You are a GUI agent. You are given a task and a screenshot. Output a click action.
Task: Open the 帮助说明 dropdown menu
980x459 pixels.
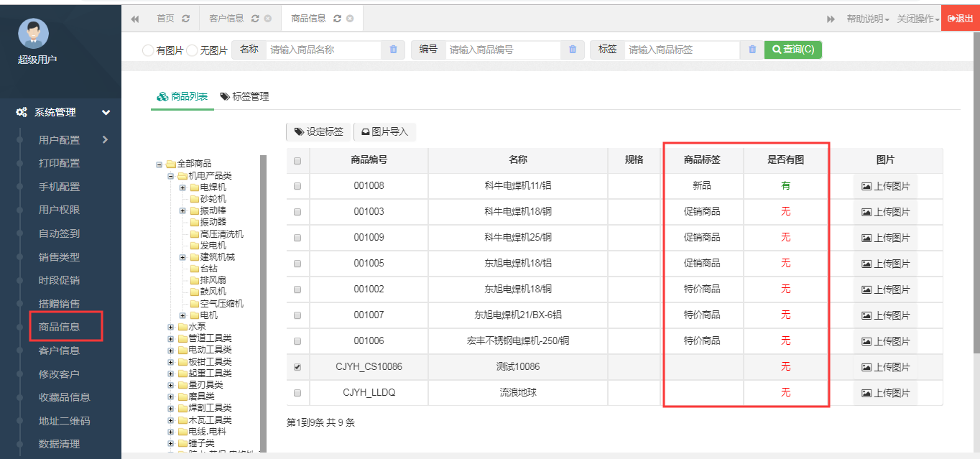coord(867,19)
